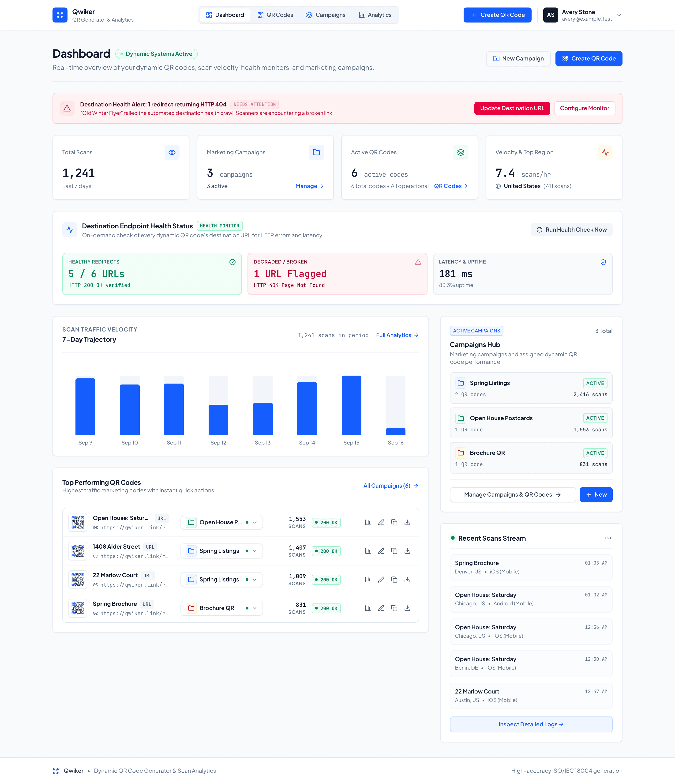Edit the Spring Brochure QR code

coord(381,608)
